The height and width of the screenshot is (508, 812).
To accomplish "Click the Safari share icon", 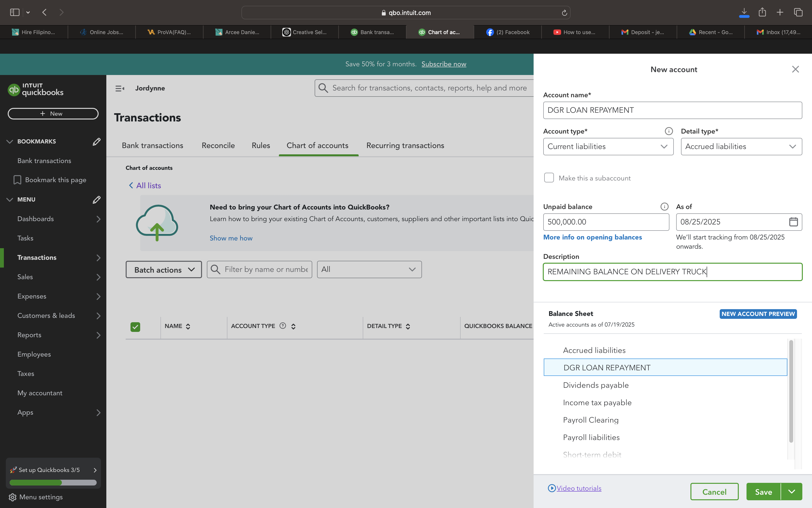I will point(762,12).
